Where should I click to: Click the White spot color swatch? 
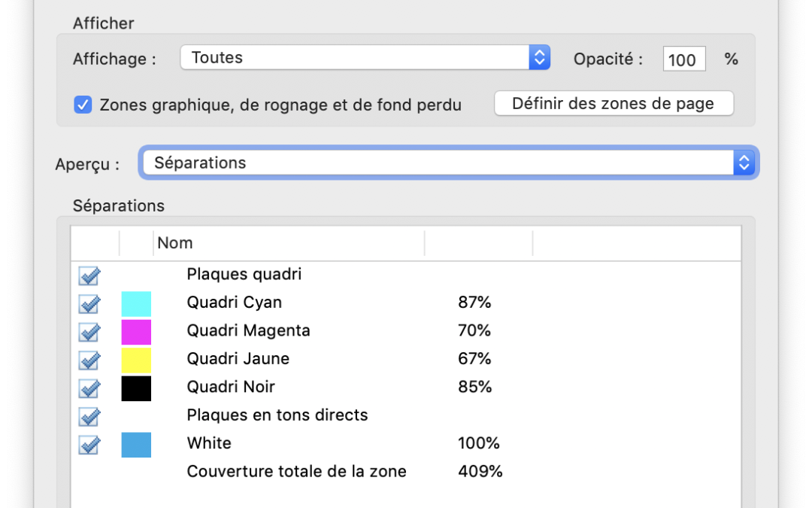[136, 445]
